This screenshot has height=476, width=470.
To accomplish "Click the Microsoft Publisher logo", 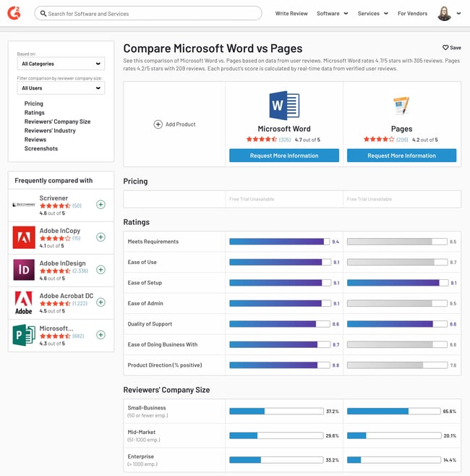I will click(x=24, y=335).
